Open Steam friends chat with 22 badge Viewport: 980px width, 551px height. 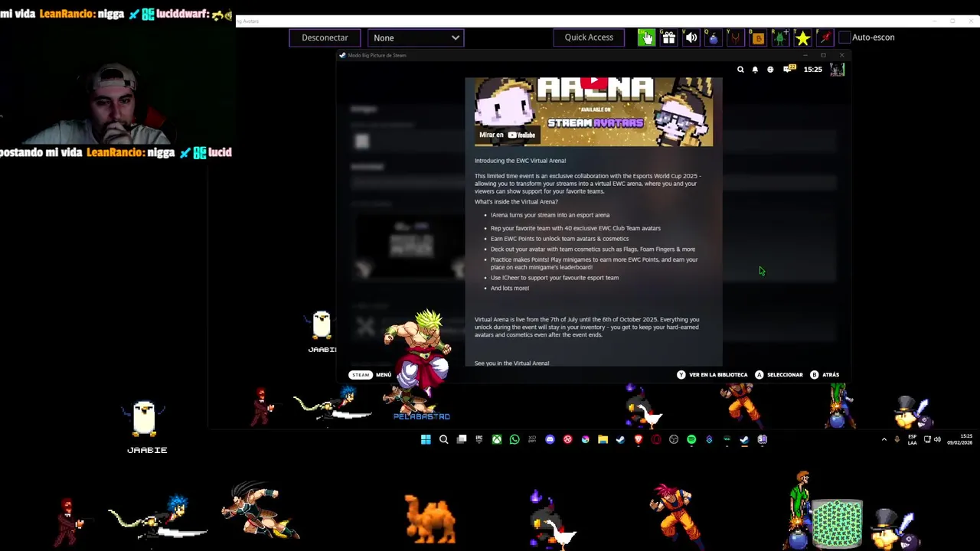789,69
